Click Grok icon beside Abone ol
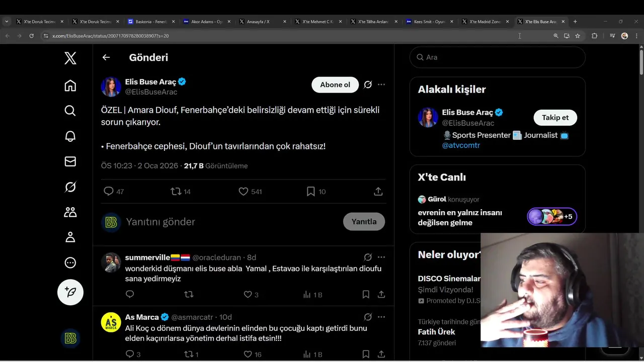Image resolution: width=644 pixels, height=362 pixels. [368, 84]
